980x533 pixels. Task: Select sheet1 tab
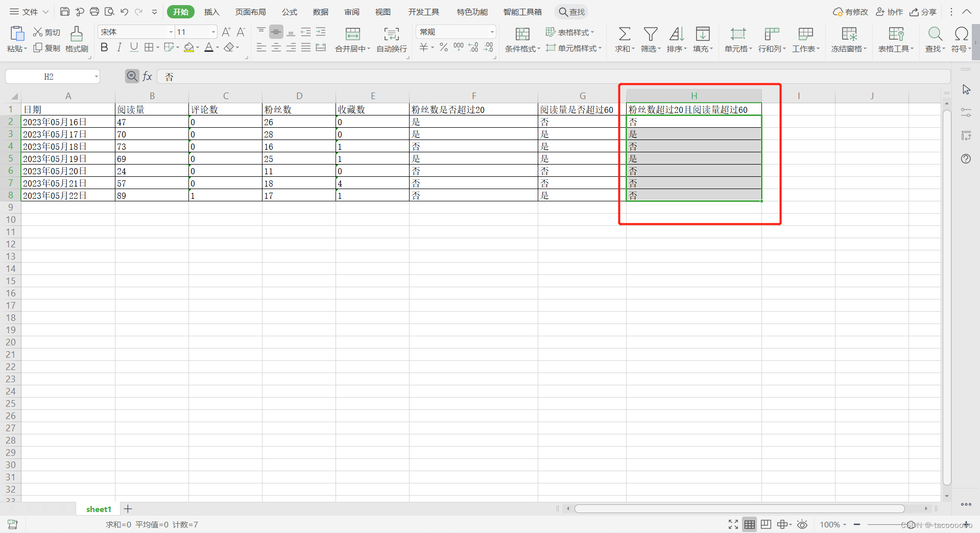click(x=99, y=509)
